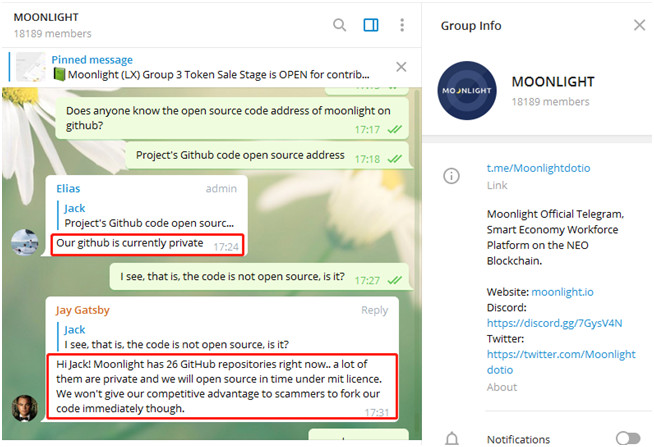Toggle the Notifications switch

pos(628,438)
